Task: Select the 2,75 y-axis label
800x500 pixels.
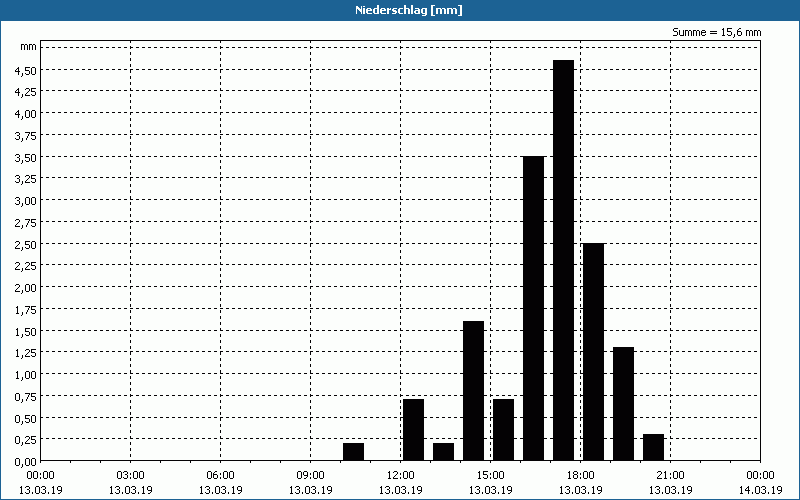Action: (26, 222)
